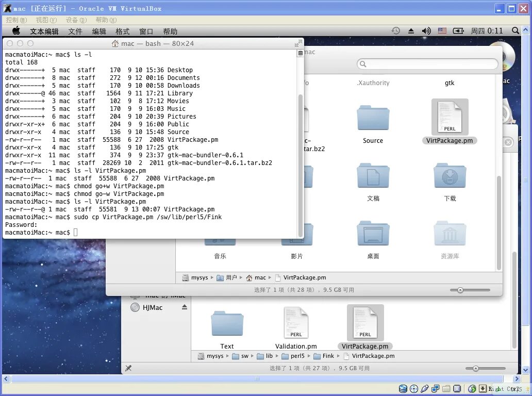Click the VirtualBox shared folders icon
The image size is (532, 396).
(x=446, y=389)
